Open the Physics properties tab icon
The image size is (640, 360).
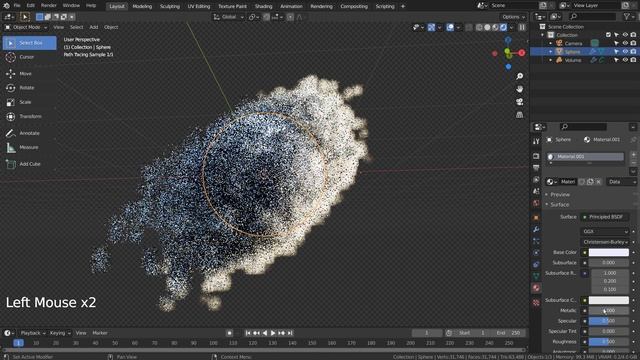(536, 253)
